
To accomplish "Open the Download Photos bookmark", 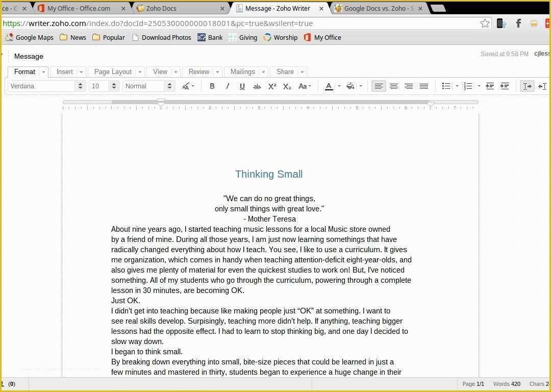I will (x=162, y=38).
